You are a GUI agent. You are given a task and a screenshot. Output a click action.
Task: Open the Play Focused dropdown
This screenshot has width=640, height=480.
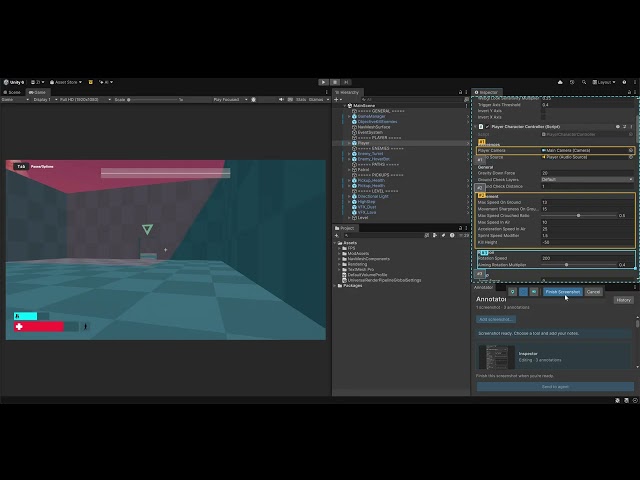pyautogui.click(x=230, y=100)
